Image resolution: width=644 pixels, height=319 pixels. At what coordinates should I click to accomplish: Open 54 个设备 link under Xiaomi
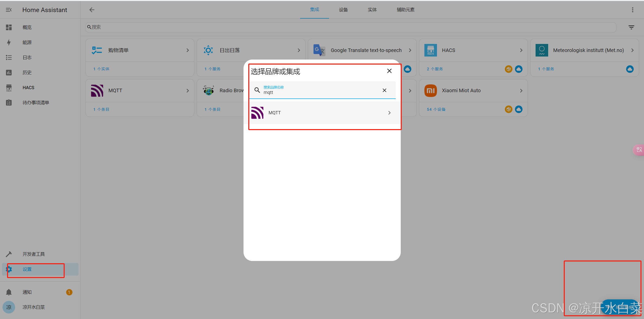[x=436, y=109]
